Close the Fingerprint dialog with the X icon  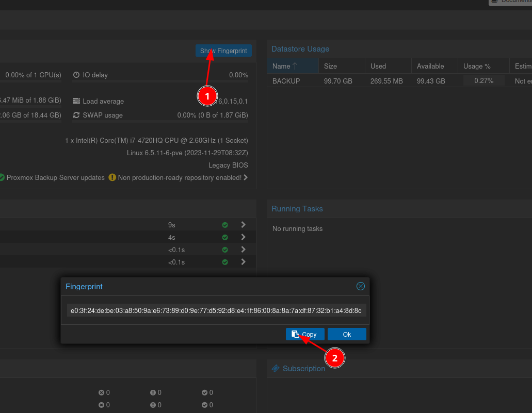point(361,286)
